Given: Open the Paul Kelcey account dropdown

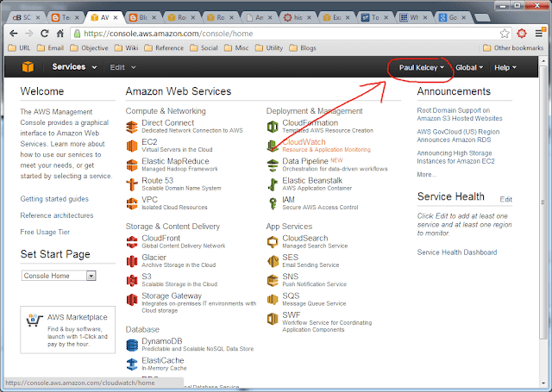Looking at the screenshot, I should pyautogui.click(x=422, y=67).
